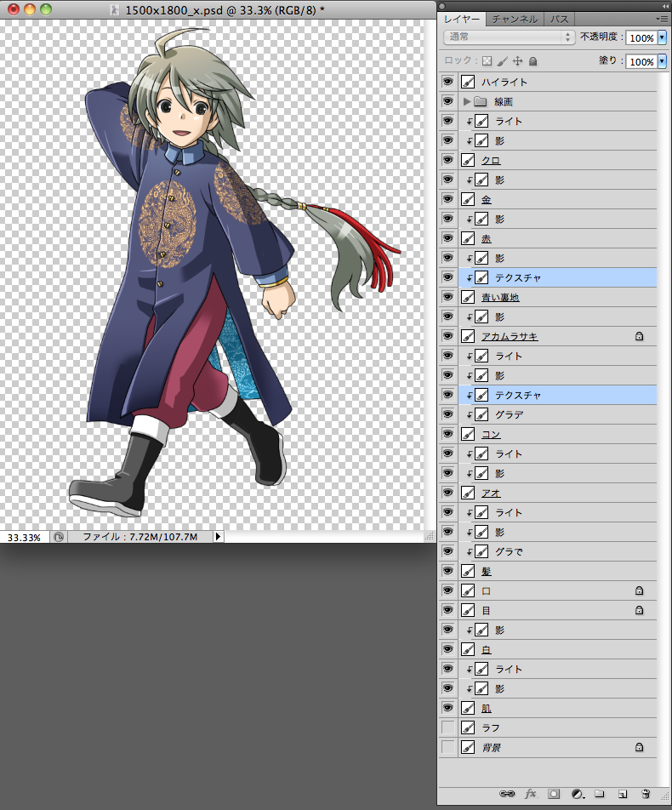
Task: Create a new layer icon
Action: [623, 794]
